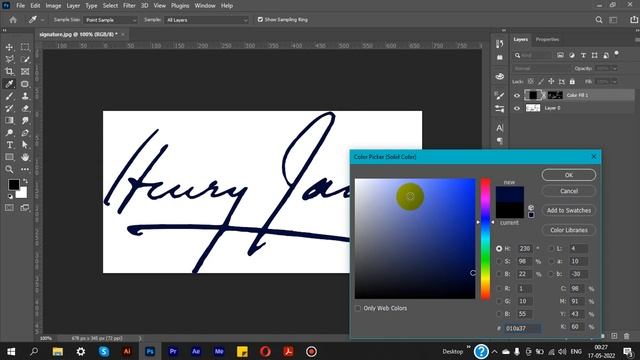Screen dimensions: 640x360
Task: Open the Edit Toolbar three-dots menu
Action: (25, 169)
